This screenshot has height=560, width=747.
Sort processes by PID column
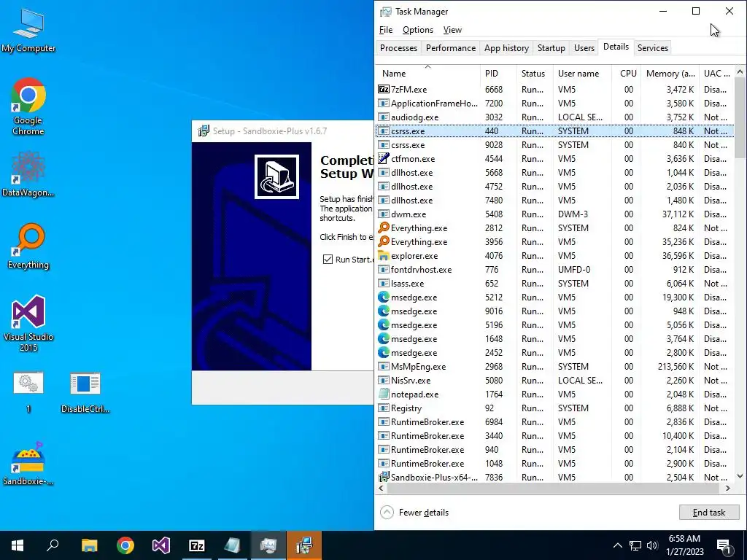pyautogui.click(x=498, y=74)
